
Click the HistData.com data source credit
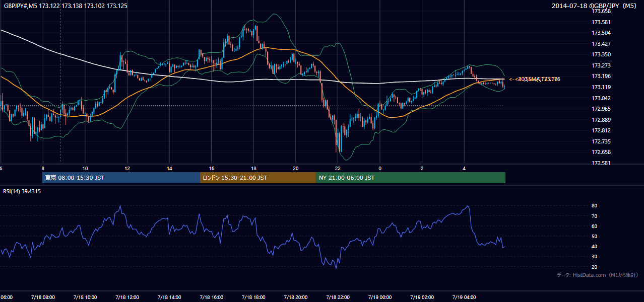pyautogui.click(x=597, y=275)
